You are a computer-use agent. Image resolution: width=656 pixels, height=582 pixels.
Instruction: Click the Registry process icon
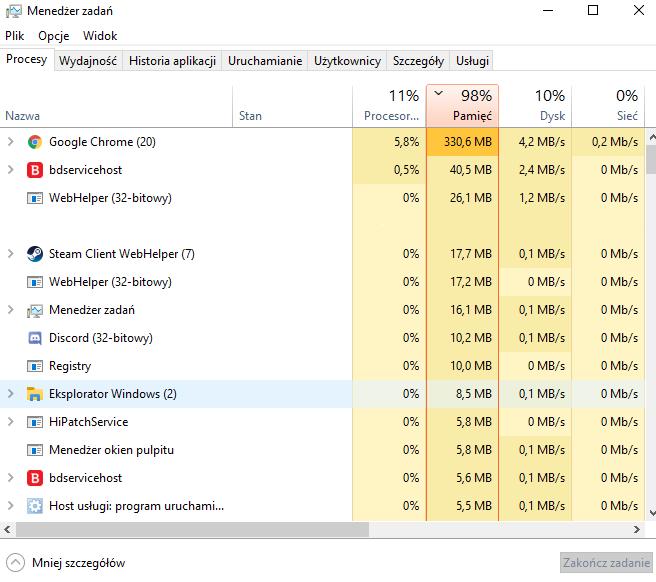[x=35, y=366]
